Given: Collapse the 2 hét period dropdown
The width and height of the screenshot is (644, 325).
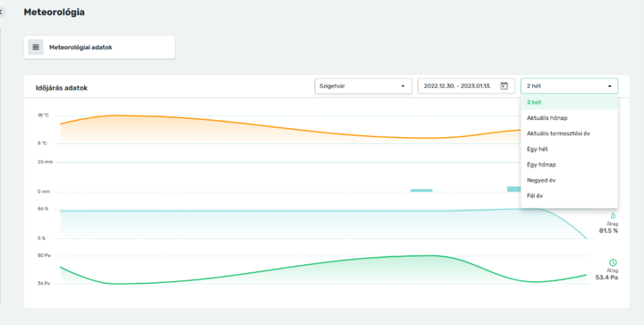Looking at the screenshot, I should 609,86.
